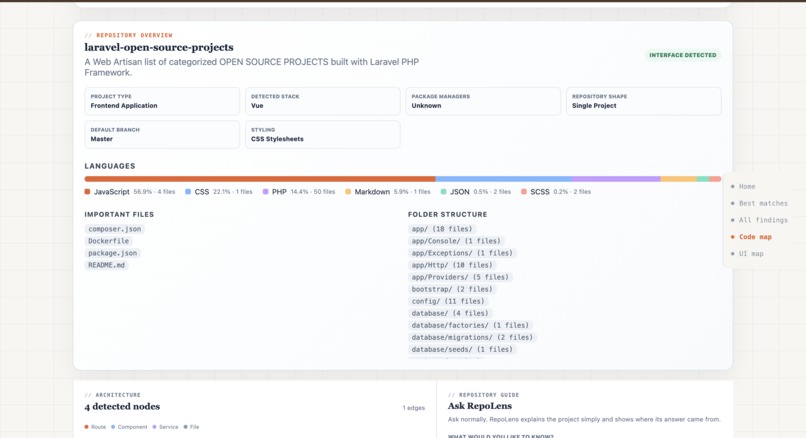The width and height of the screenshot is (806, 438).
Task: Click the CSS blue bar segment
Action: 504,179
